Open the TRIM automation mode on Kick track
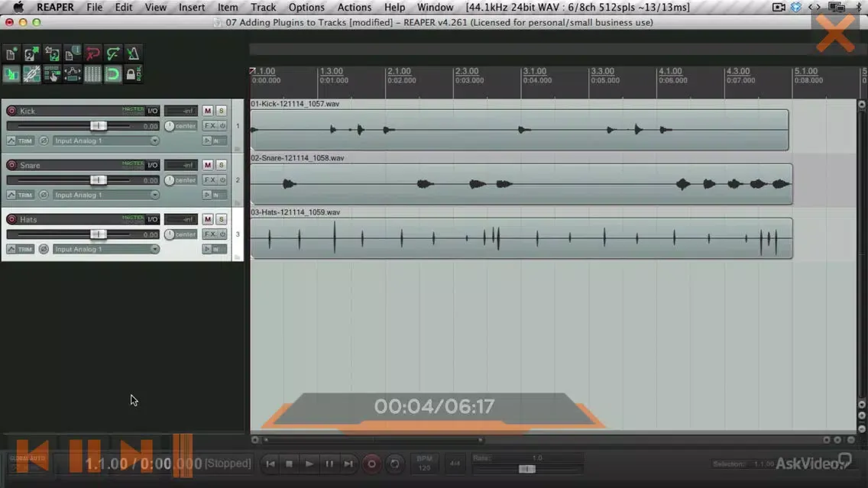This screenshot has height=488, width=868. [x=25, y=141]
